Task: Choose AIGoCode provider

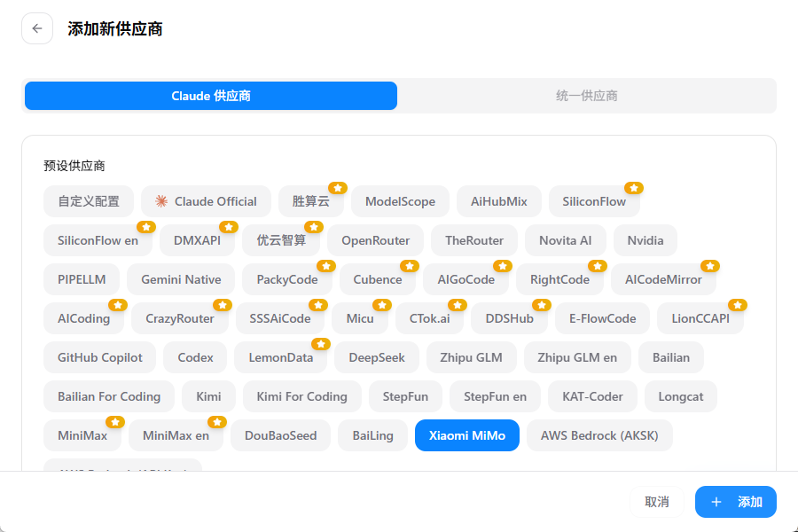Action: (466, 279)
